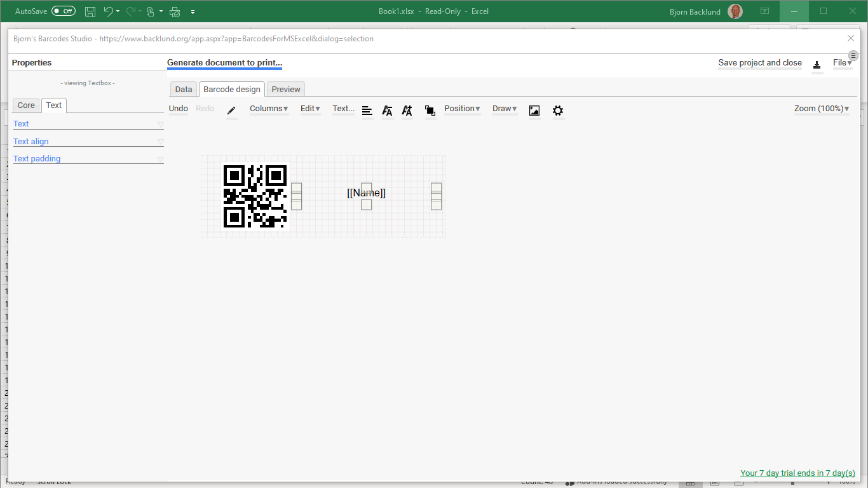The width and height of the screenshot is (868, 488).
Task: Switch to the Data tab
Action: pos(184,90)
